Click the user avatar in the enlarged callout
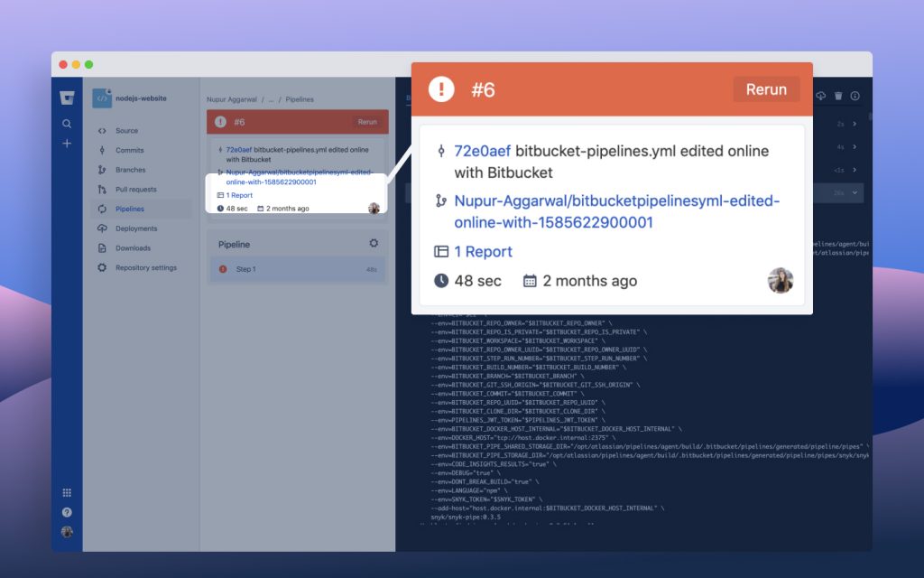 point(781,280)
